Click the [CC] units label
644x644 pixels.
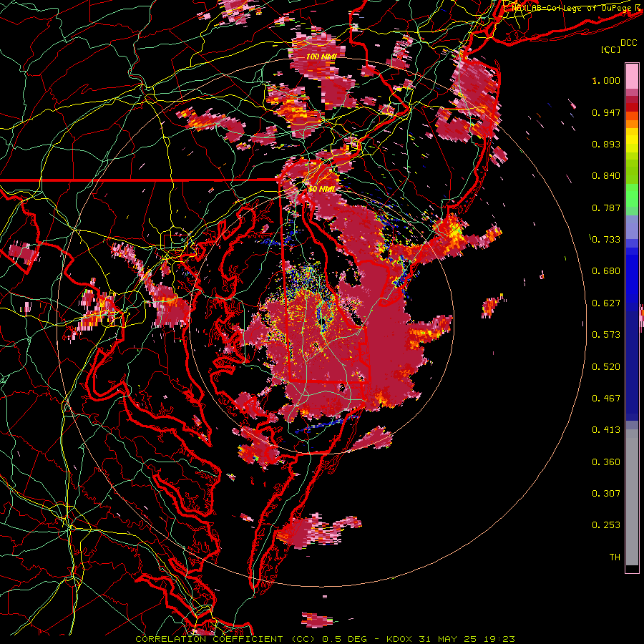point(611,49)
